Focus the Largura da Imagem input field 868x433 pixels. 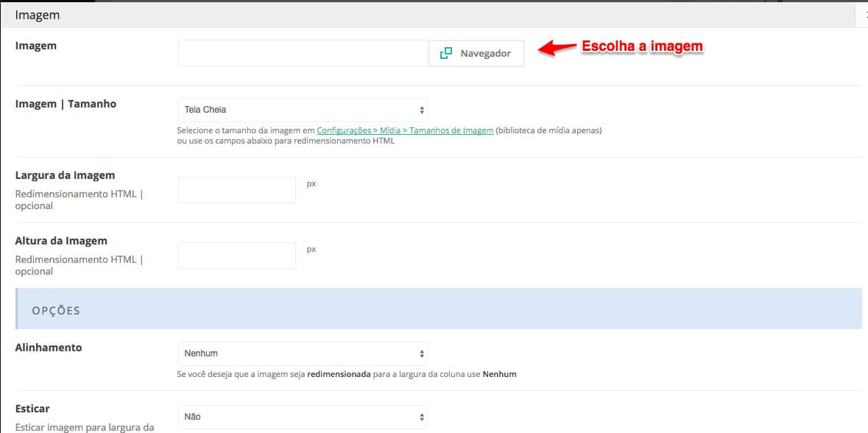(236, 190)
